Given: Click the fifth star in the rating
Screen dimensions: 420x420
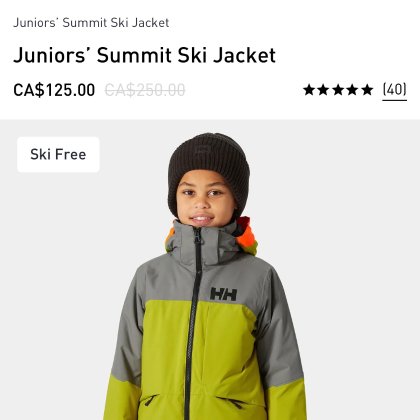Looking at the screenshot, I should pyautogui.click(x=367, y=90).
